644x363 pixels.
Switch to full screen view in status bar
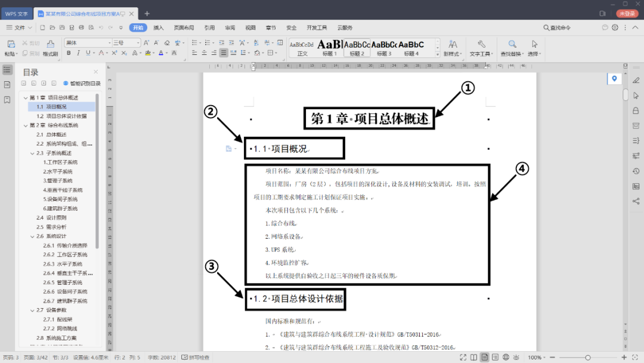[463, 357]
